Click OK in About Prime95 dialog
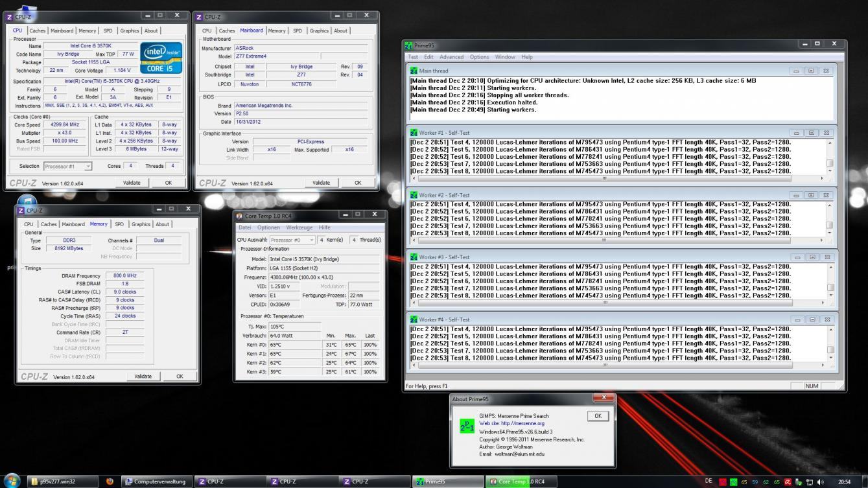 [x=598, y=416]
